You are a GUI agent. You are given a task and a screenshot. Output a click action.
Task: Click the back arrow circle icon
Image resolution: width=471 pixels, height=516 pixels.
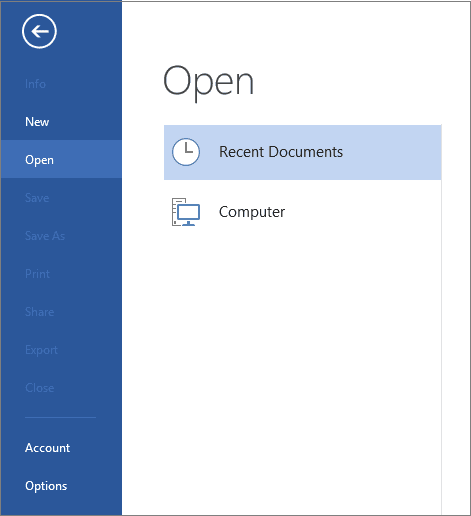pos(39,31)
